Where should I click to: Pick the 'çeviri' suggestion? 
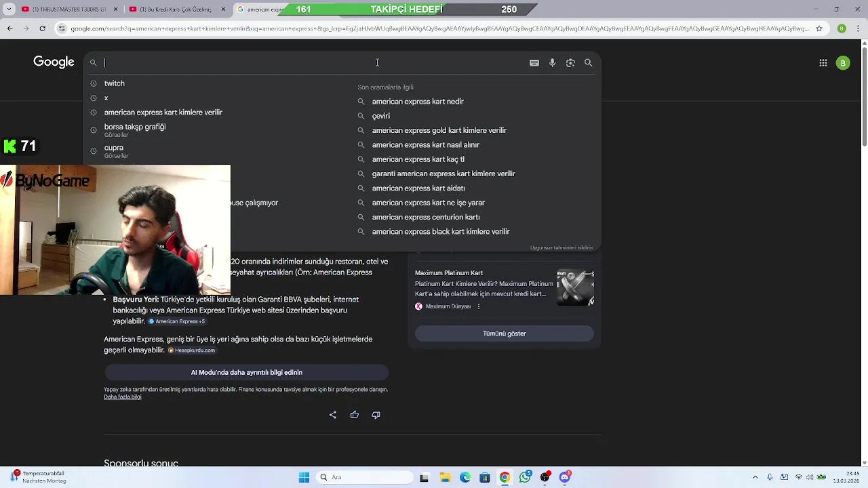[x=380, y=116]
